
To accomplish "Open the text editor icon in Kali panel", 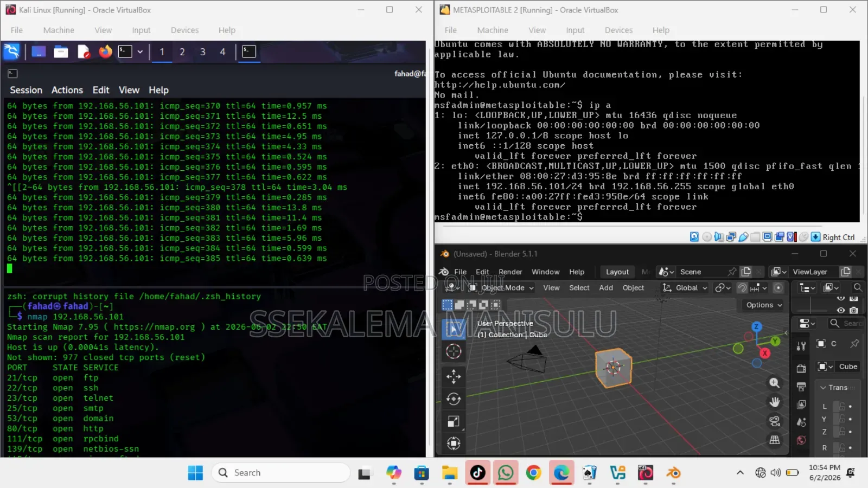I will [x=84, y=52].
